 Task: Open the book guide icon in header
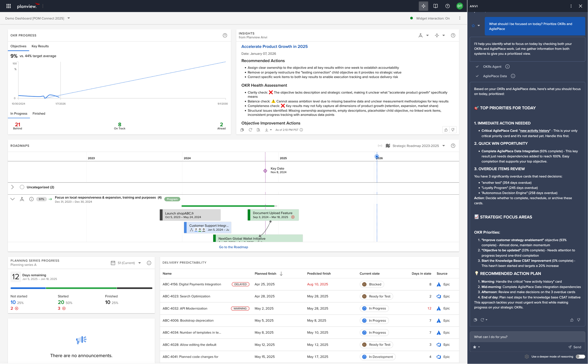pyautogui.click(x=435, y=6)
